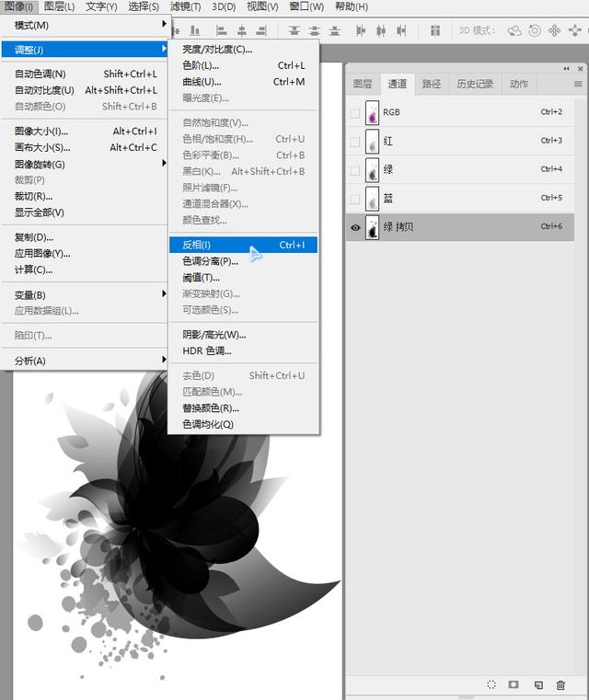The height and width of the screenshot is (700, 589).
Task: Open 亮度/对比度(C)... dialog
Action: (243, 49)
